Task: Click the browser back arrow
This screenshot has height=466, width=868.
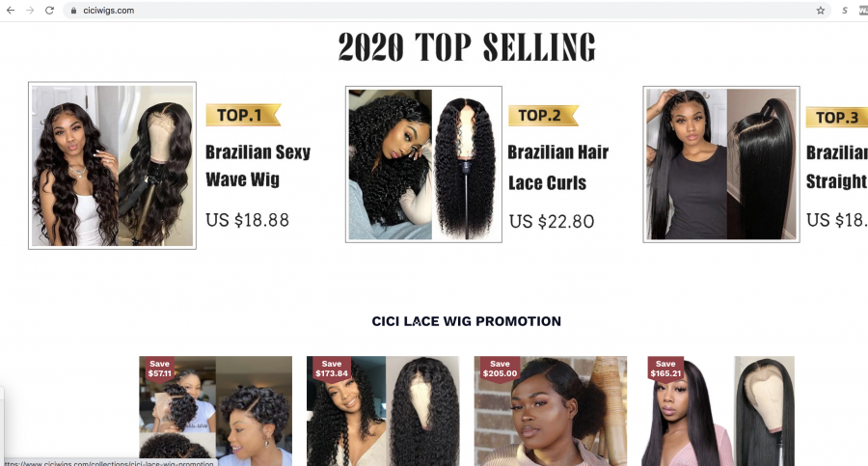Action: coord(11,10)
